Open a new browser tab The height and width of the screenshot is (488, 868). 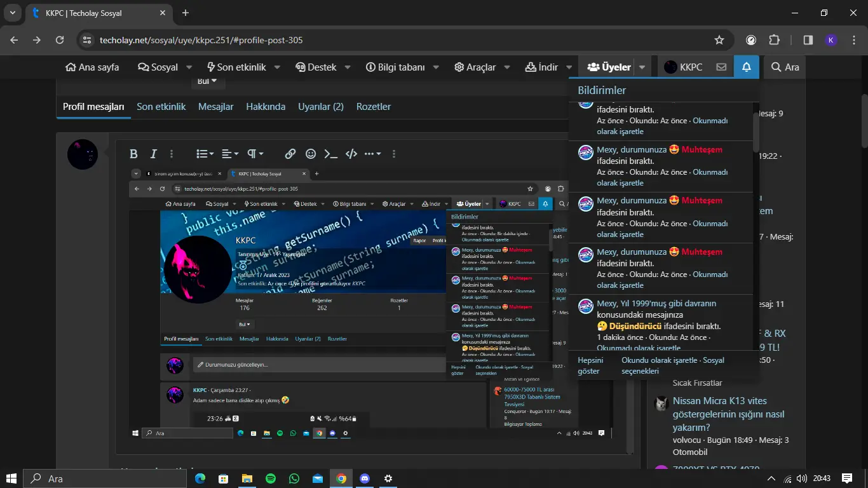click(x=186, y=13)
